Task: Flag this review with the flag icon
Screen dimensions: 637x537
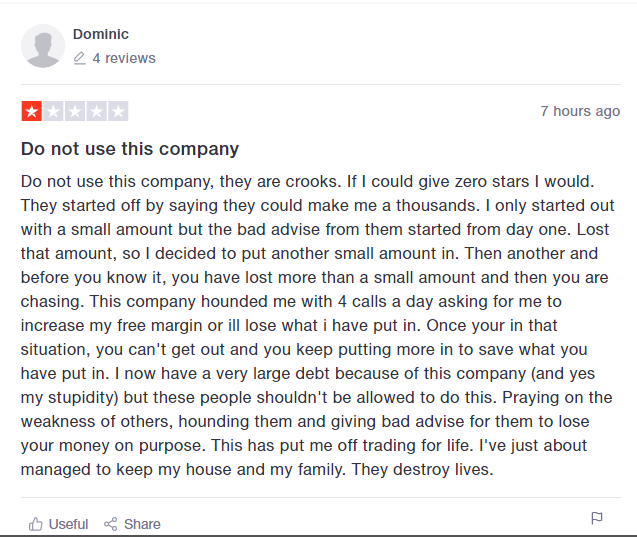Action: tap(597, 518)
